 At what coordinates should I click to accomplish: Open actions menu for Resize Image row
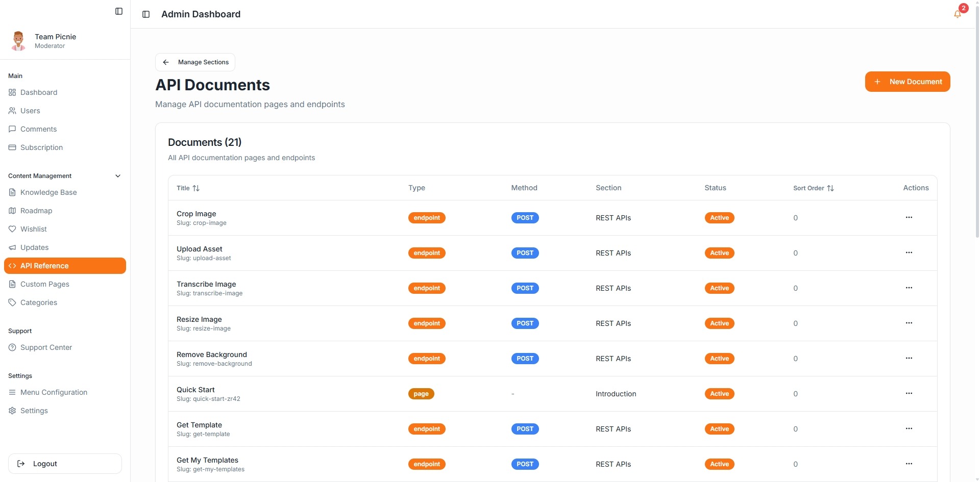[909, 323]
